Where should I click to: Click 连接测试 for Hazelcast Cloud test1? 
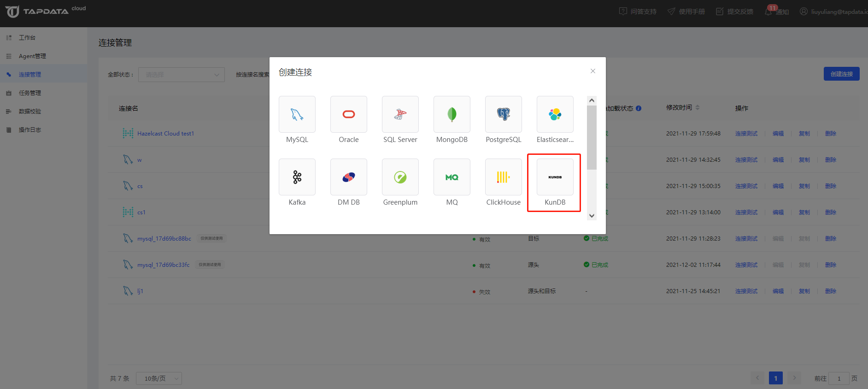pos(746,134)
